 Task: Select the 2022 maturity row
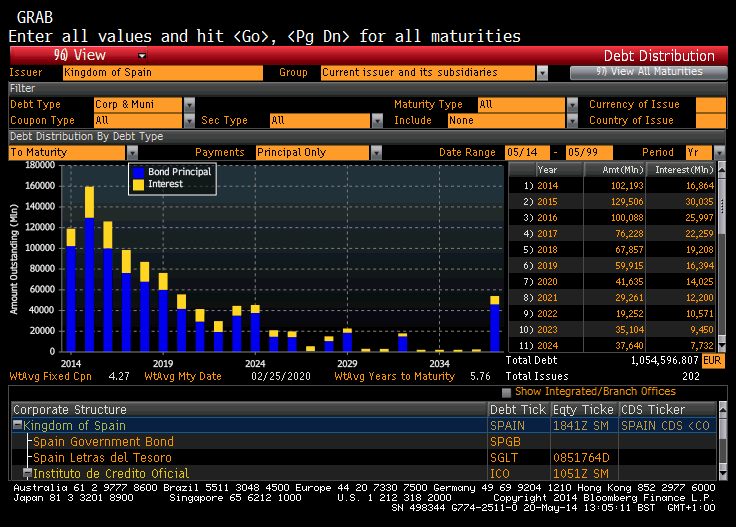coord(612,313)
